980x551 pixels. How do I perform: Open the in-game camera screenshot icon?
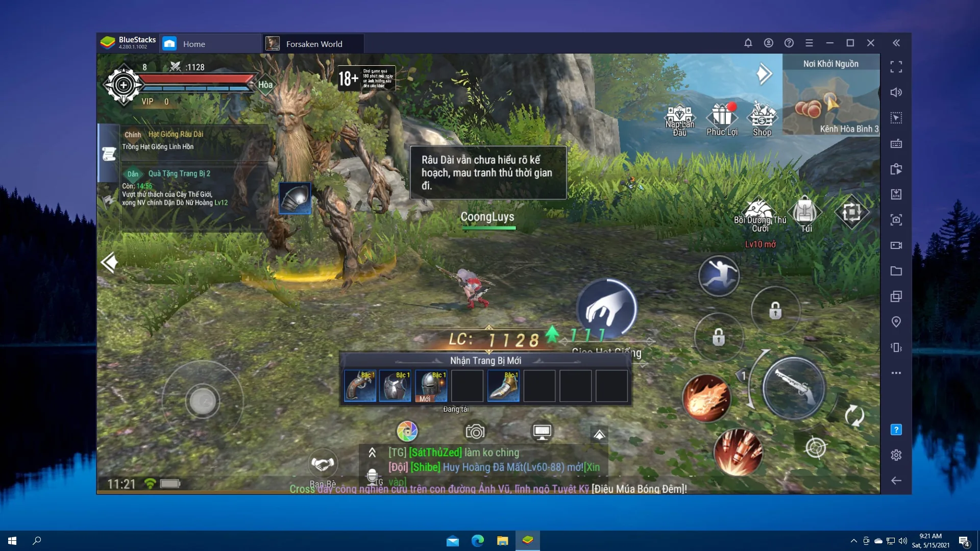[x=475, y=432]
